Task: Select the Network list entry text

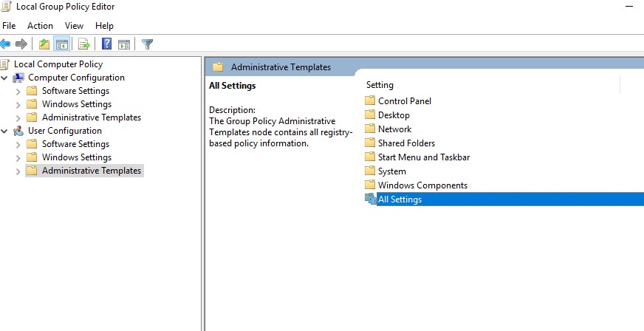Action: click(394, 129)
